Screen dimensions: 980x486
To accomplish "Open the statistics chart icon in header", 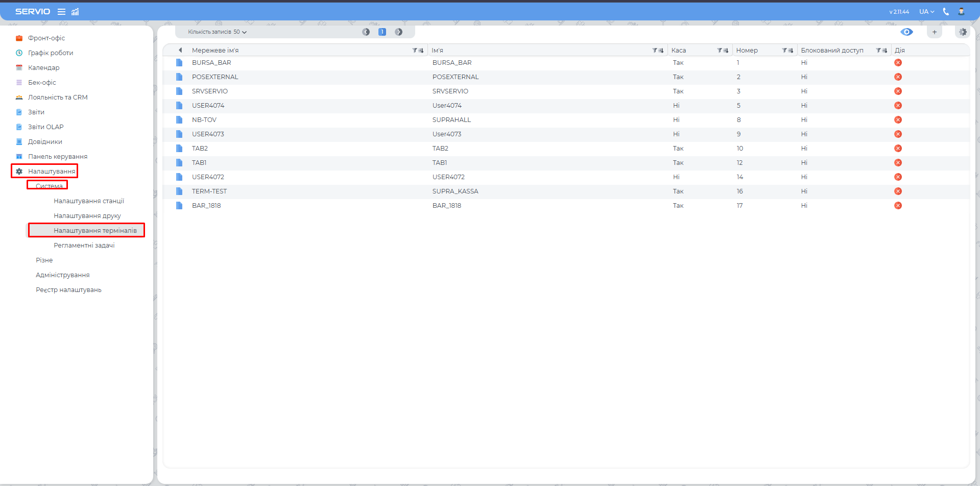I will coord(75,12).
